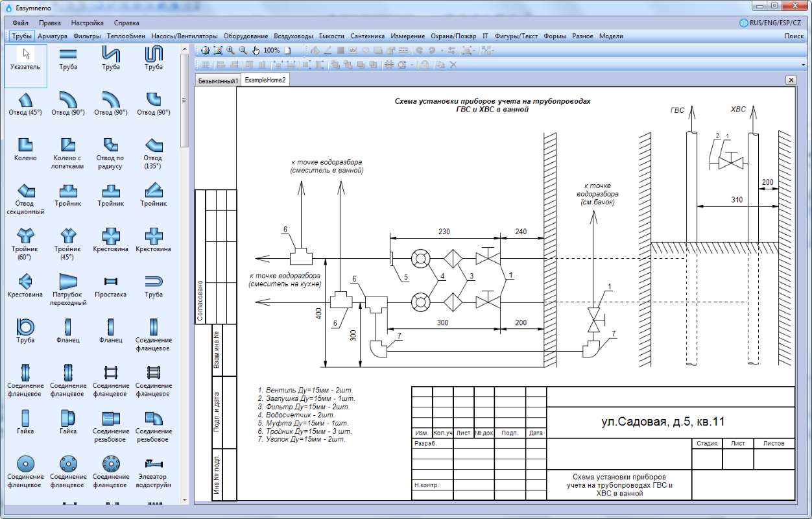Viewport: 812px width, 519px height.
Task: Open the Файл menu
Action: pos(19,23)
